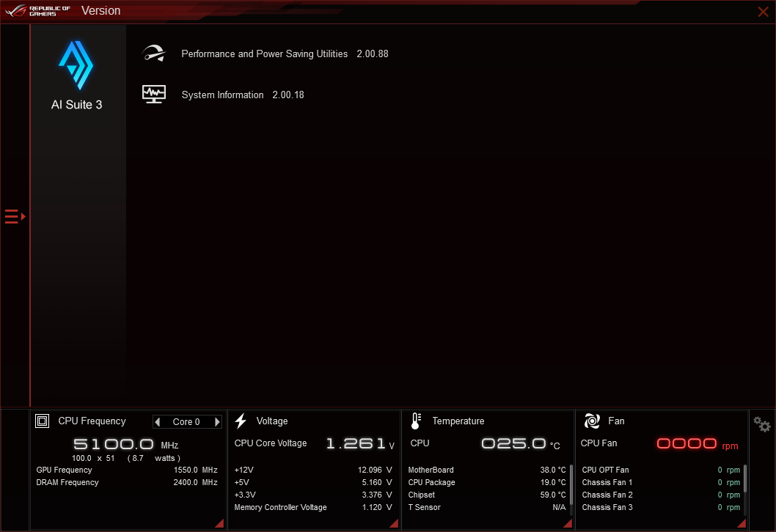Click the Chipset temperature row
This screenshot has height=532, width=776.
(487, 495)
